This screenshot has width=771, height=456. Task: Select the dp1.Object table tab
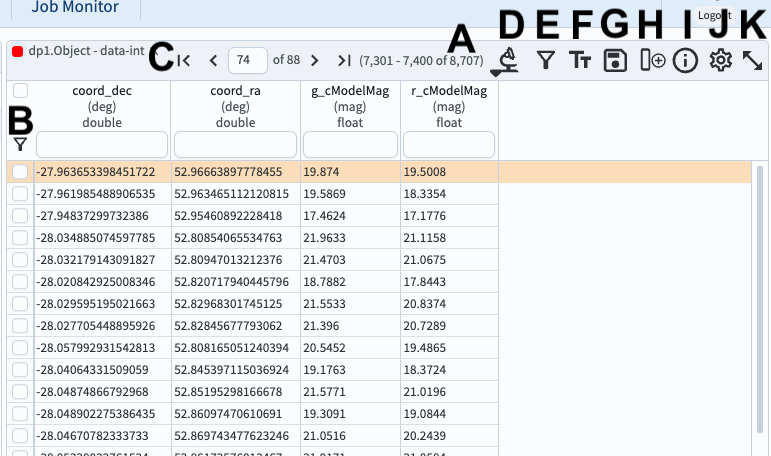coord(70,49)
